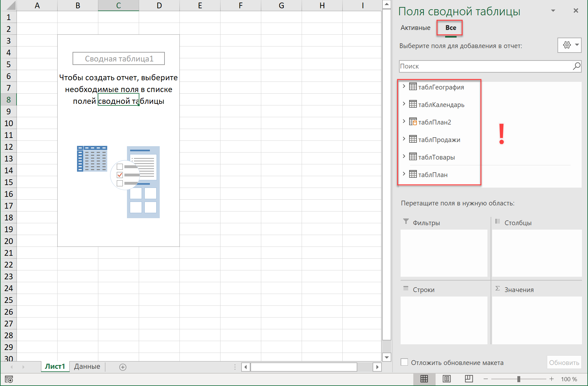Click the horizontal scrollbar thumb
Viewport: 588px width, 386px height.
pos(304,367)
